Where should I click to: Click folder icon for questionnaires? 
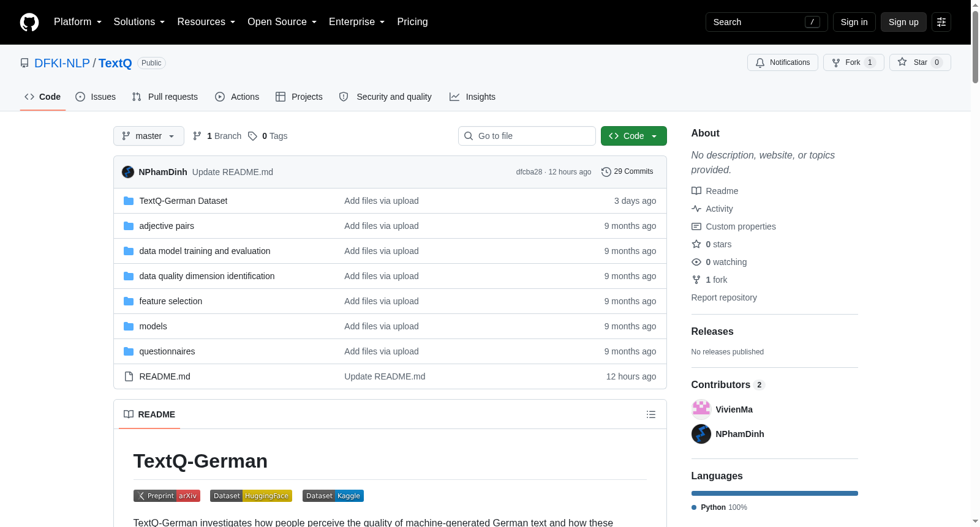click(x=129, y=351)
